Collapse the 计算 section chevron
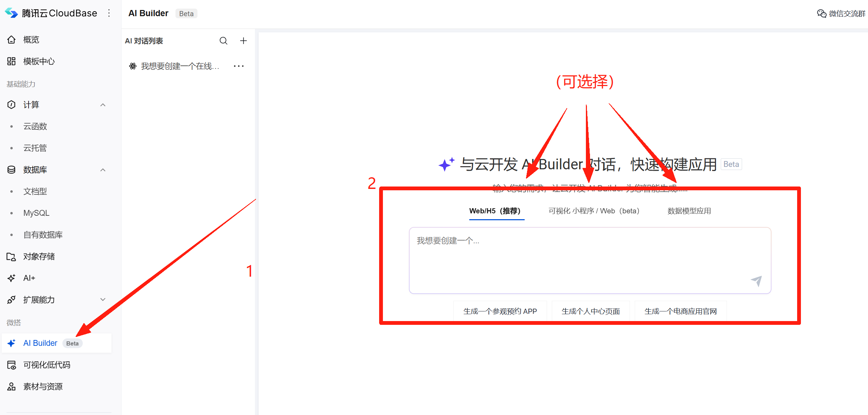The height and width of the screenshot is (415, 868). 103,105
